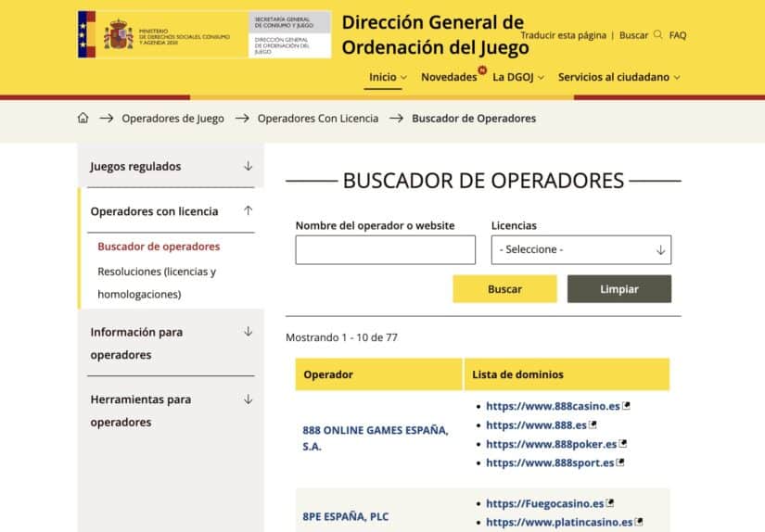Open the Novedades menu item

pos(449,77)
